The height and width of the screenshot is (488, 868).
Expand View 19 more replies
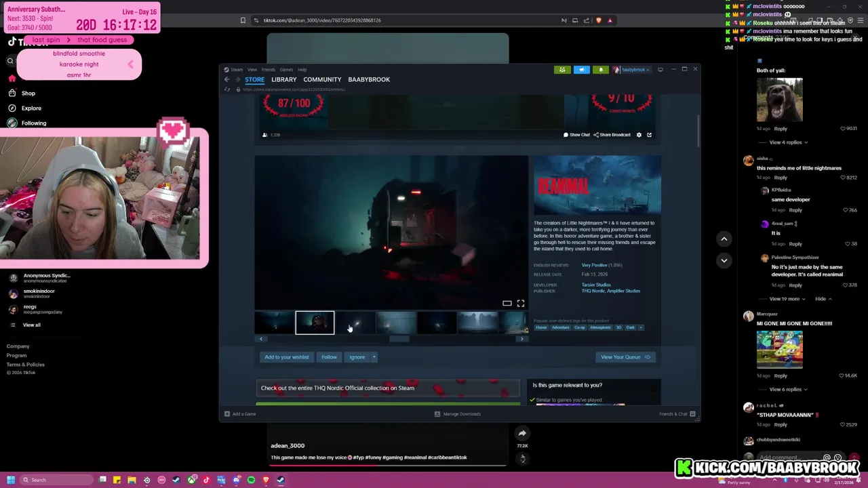pyautogui.click(x=787, y=299)
